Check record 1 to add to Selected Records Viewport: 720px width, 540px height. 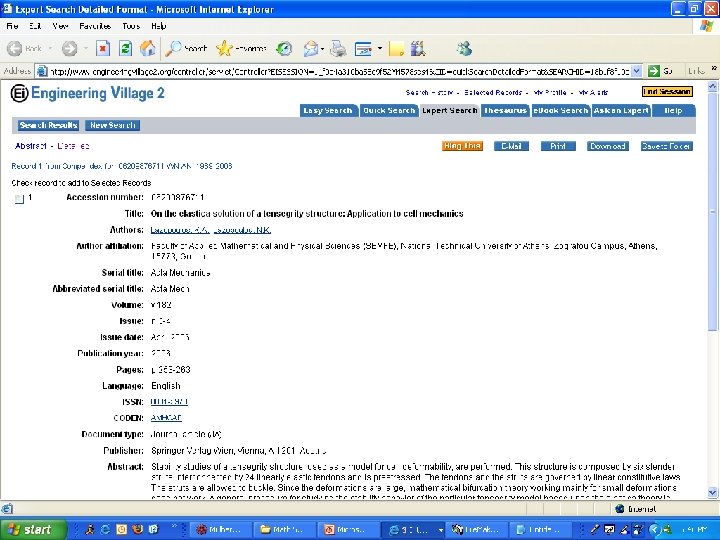click(19, 199)
